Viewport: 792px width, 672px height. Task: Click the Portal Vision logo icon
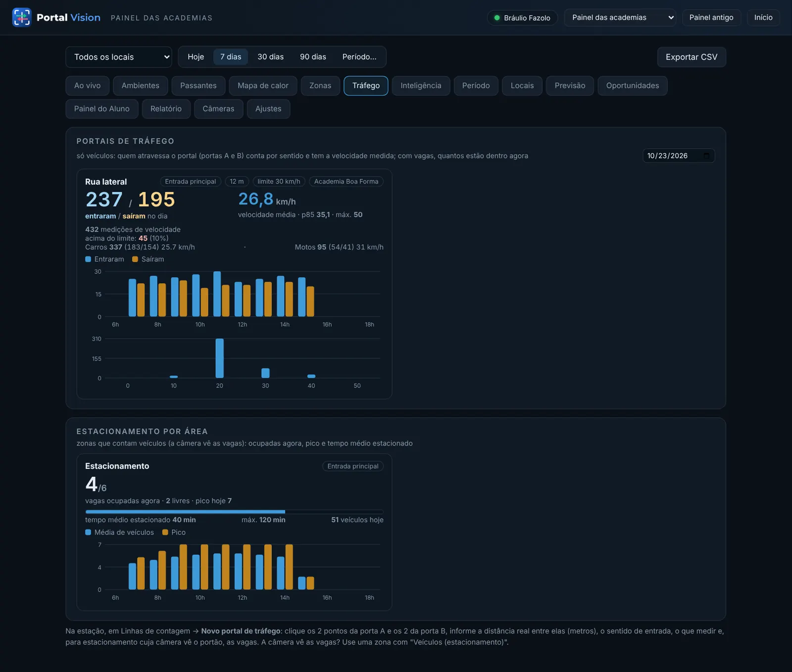tap(22, 17)
